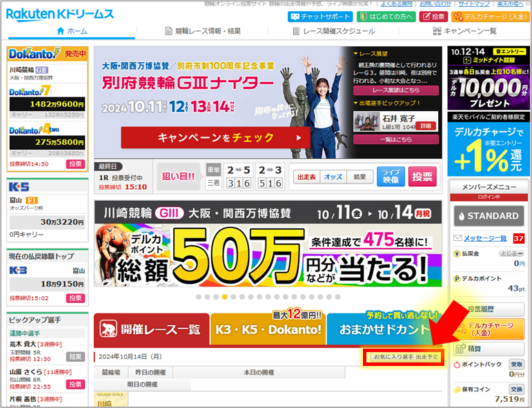
Task: Follow the お問い合わせ link
Action: click(435, 3)
